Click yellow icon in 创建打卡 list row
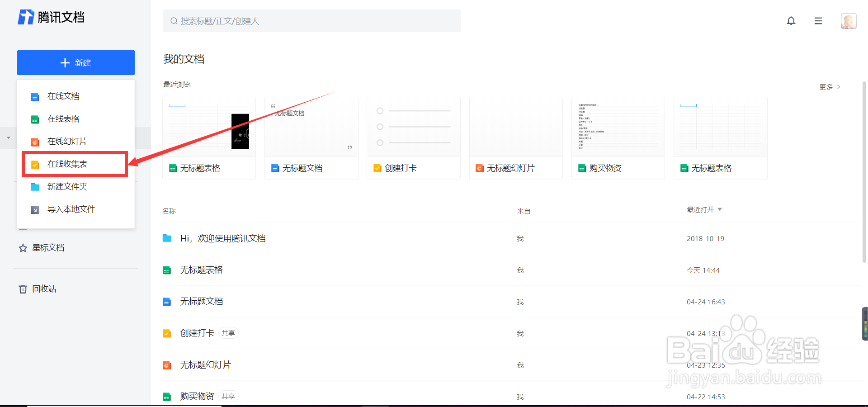Image resolution: width=868 pixels, height=407 pixels. 167,333
